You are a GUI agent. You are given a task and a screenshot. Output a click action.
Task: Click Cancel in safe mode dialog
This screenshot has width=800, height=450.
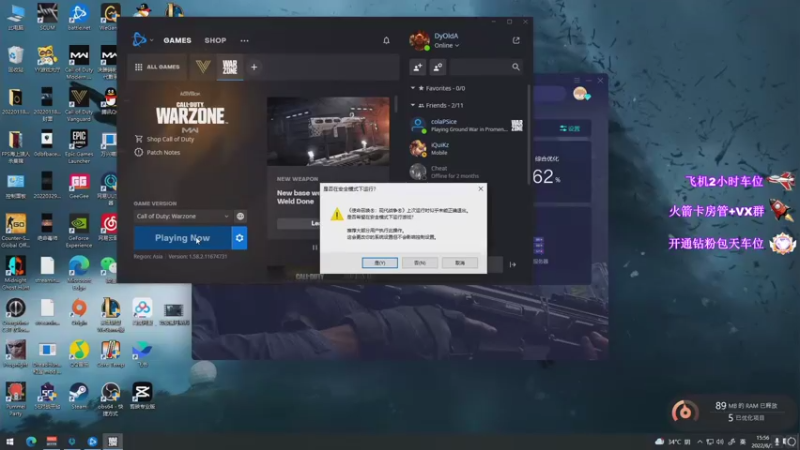coord(460,263)
